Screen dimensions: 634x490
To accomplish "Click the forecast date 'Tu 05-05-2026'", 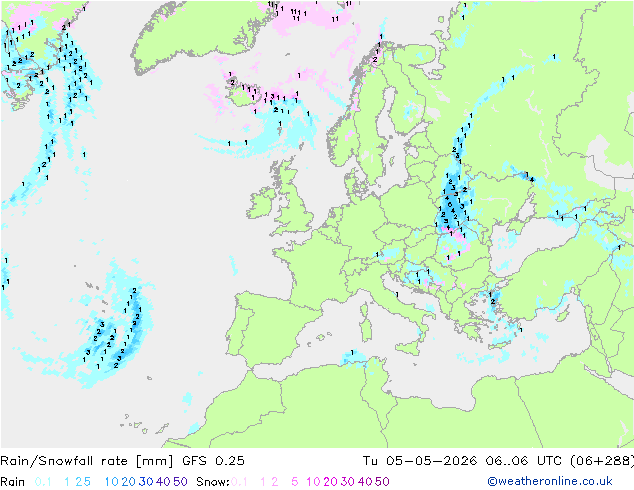I will pos(420,461).
